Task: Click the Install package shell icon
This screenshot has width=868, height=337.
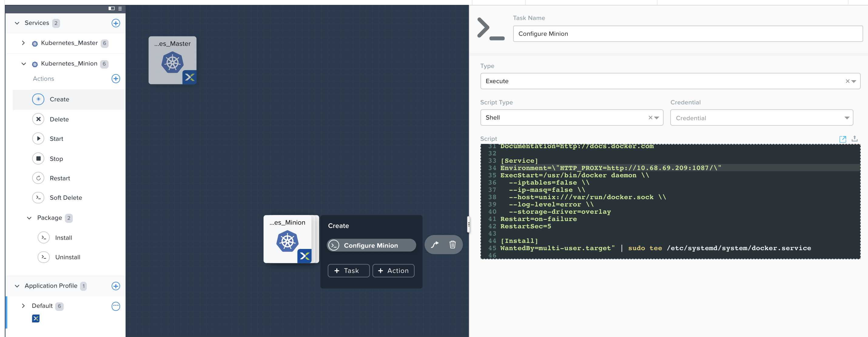Action: pos(43,238)
